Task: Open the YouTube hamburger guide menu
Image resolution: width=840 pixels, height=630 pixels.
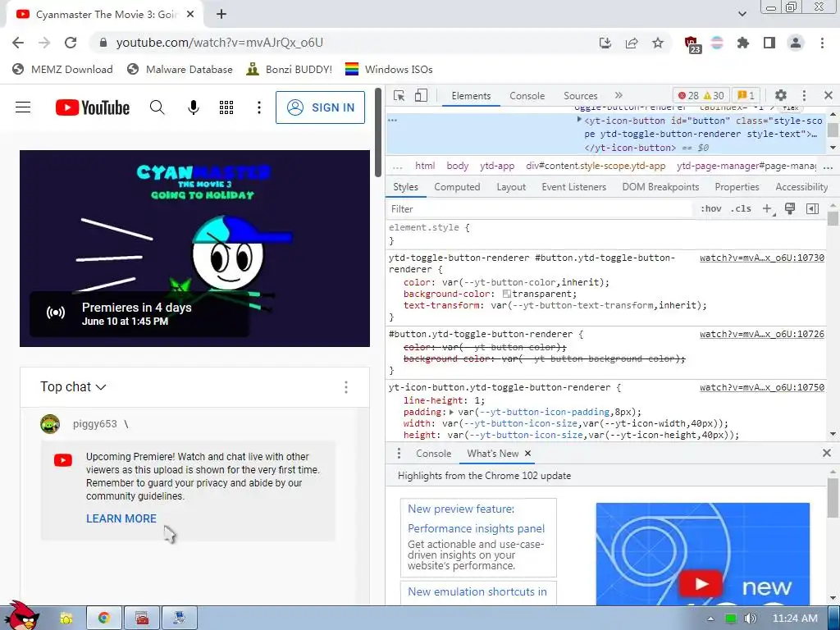Action: pyautogui.click(x=23, y=107)
